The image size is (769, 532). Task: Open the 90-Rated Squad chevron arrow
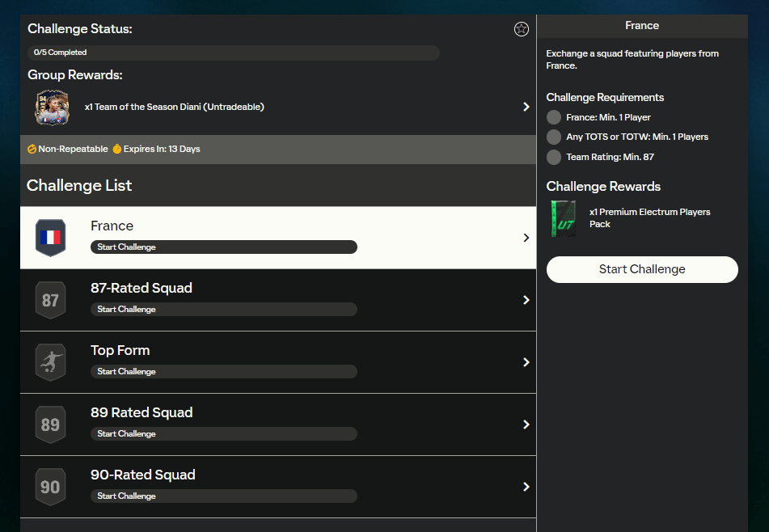[x=526, y=487]
